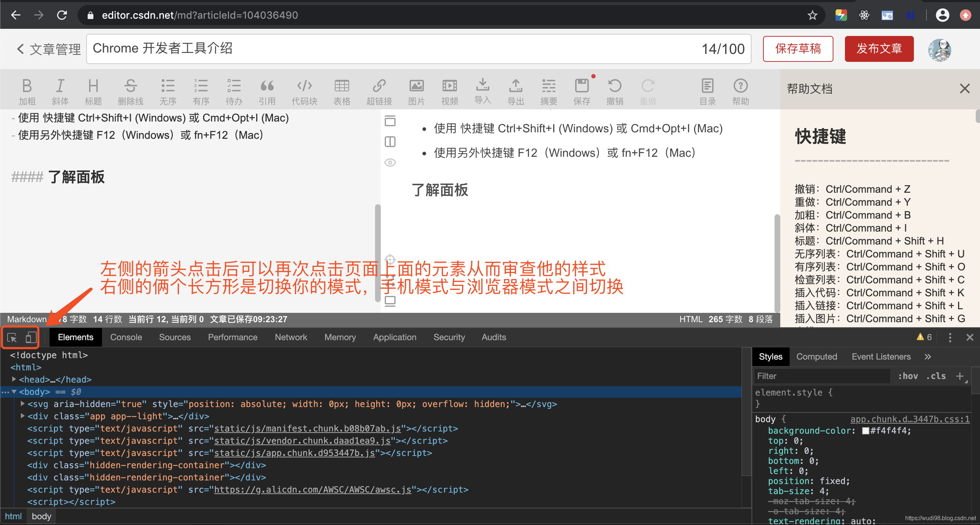Insert a table using the 表格 icon
The height and width of the screenshot is (525, 980).
342,90
